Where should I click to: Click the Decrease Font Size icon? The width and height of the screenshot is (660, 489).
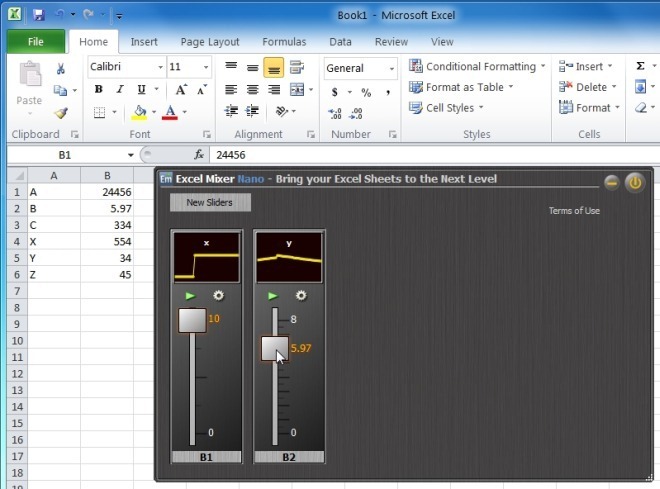coord(202,90)
